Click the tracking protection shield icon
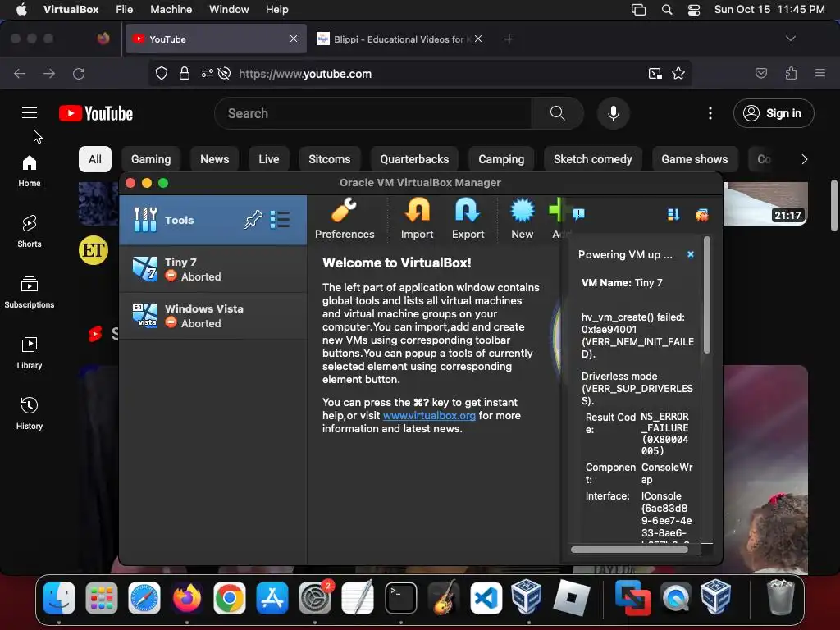Viewport: 840px width, 630px height. [x=162, y=73]
